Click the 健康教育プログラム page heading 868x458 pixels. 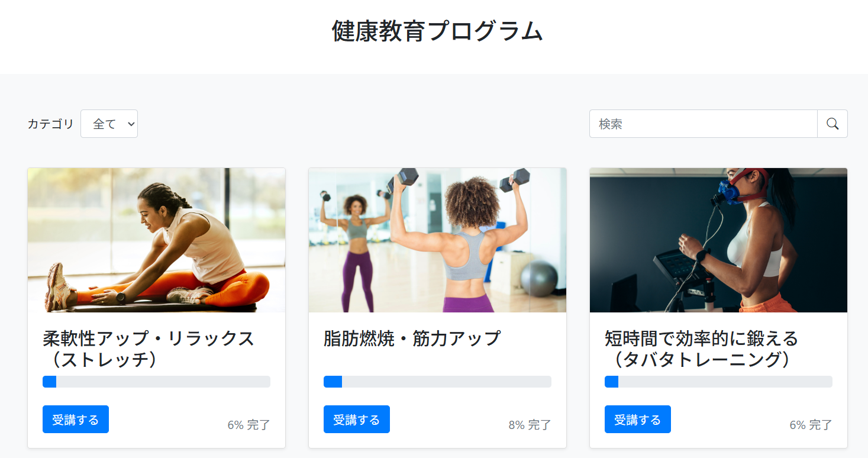437,31
